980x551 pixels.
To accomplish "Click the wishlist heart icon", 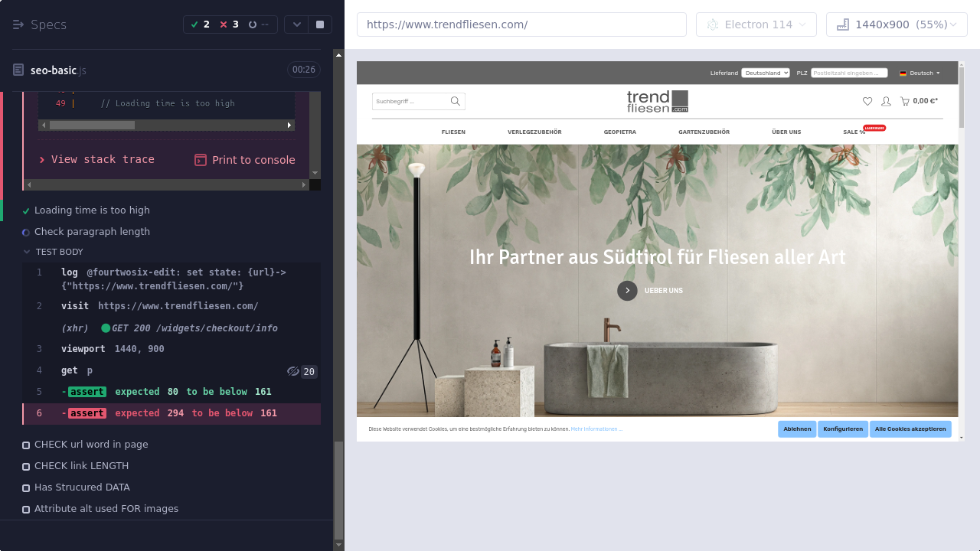I will pos(867,101).
